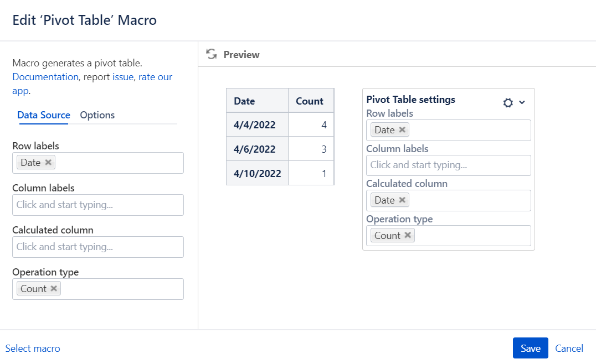Image resolution: width=596 pixels, height=364 pixels.
Task: Remove the Date tag from Row labels
Action: [48, 162]
